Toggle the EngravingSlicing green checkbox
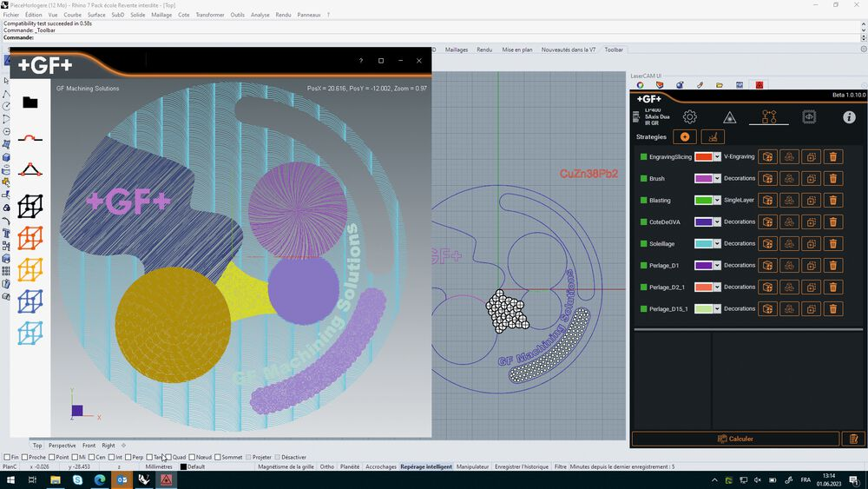The width and height of the screenshot is (868, 489). (643, 156)
